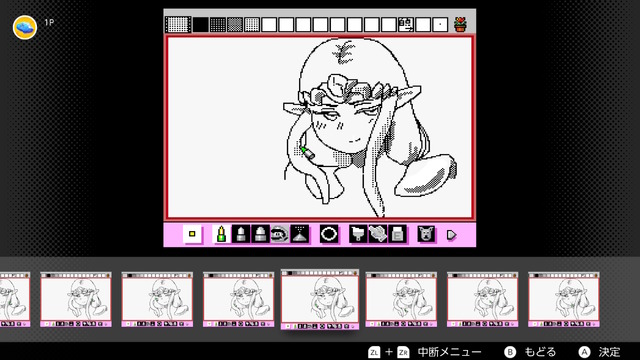
Task: Choose the eraser tool
Action: (x=397, y=234)
